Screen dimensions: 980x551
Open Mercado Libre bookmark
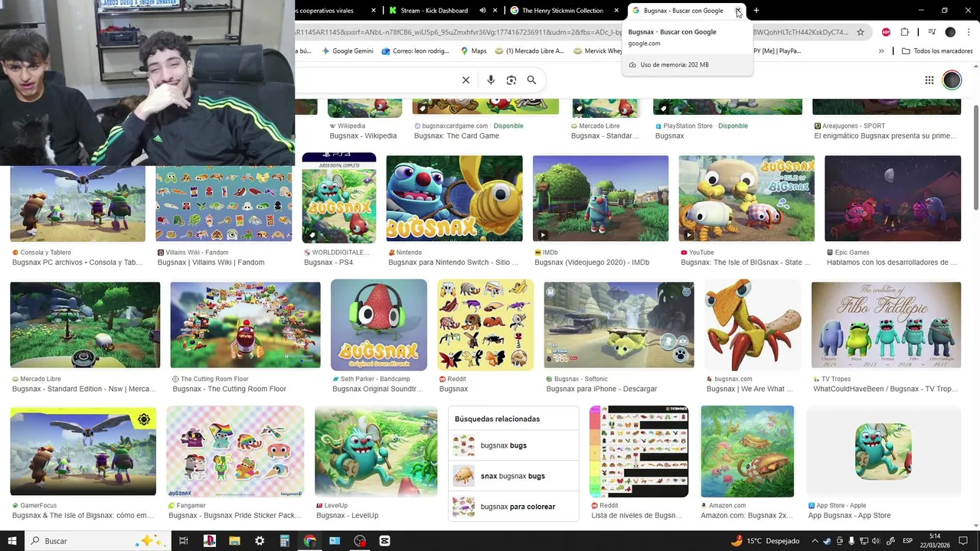529,51
